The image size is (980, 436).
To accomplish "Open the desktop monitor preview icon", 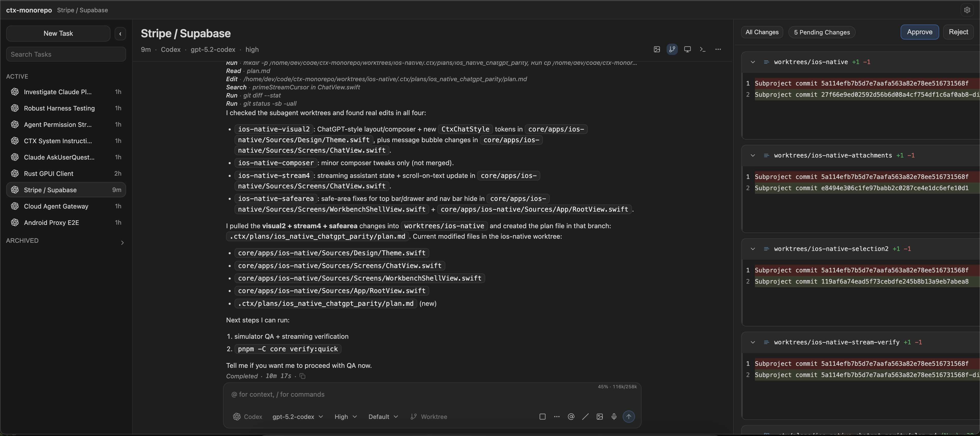I will click(x=687, y=50).
